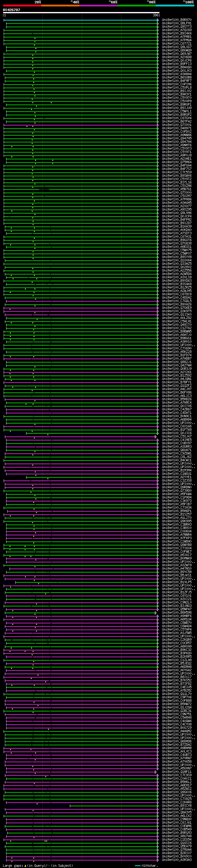
Task: Open hit UniRef100_C3K973
Action: 176,501
